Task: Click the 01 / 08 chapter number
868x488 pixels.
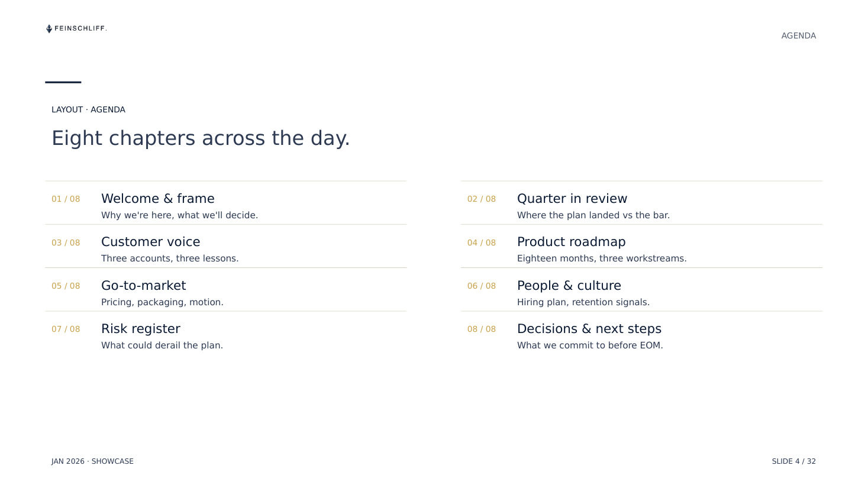Action: [x=66, y=199]
